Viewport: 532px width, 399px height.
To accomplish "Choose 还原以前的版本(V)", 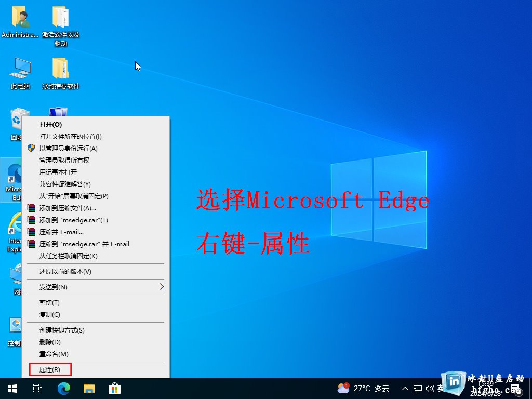I will click(x=96, y=271).
